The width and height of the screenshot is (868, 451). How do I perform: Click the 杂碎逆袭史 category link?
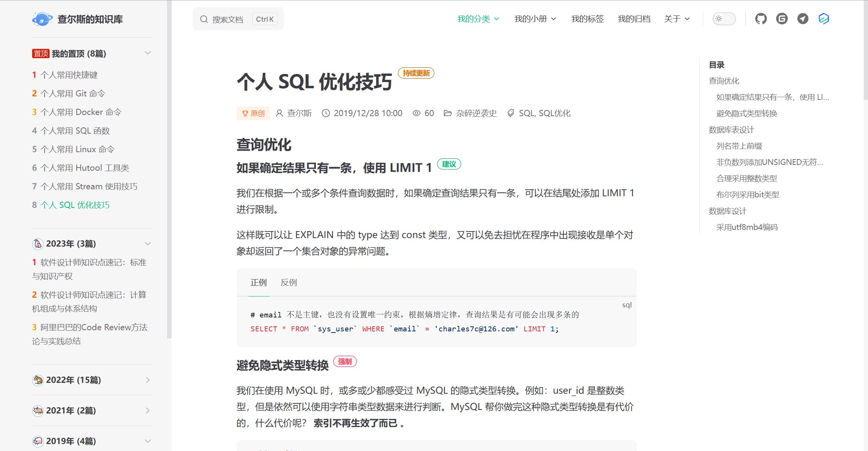476,113
